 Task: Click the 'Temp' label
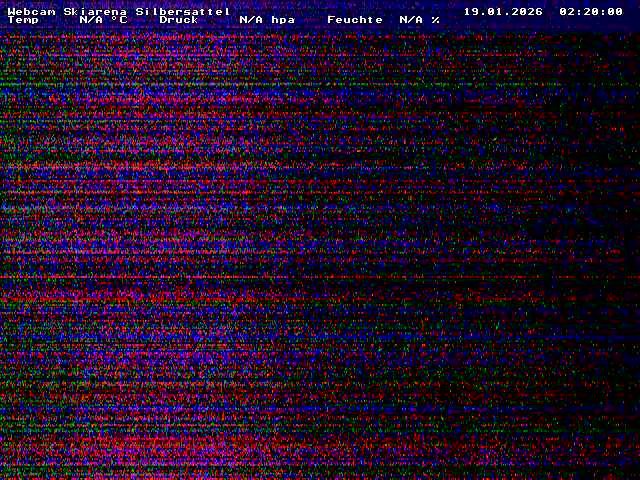(23, 20)
